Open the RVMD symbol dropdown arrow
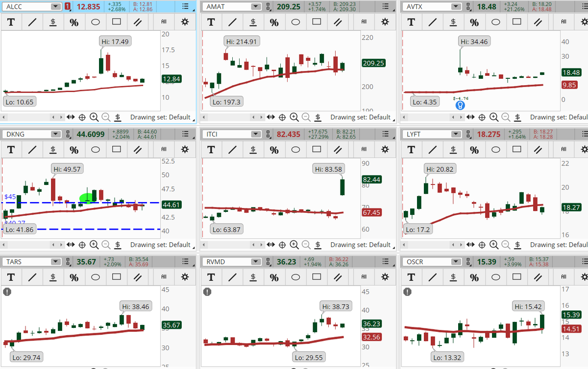588x369 pixels. [256, 262]
